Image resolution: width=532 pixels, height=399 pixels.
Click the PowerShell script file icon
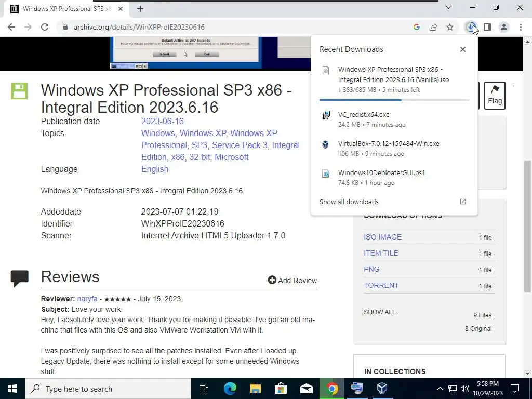click(x=326, y=174)
